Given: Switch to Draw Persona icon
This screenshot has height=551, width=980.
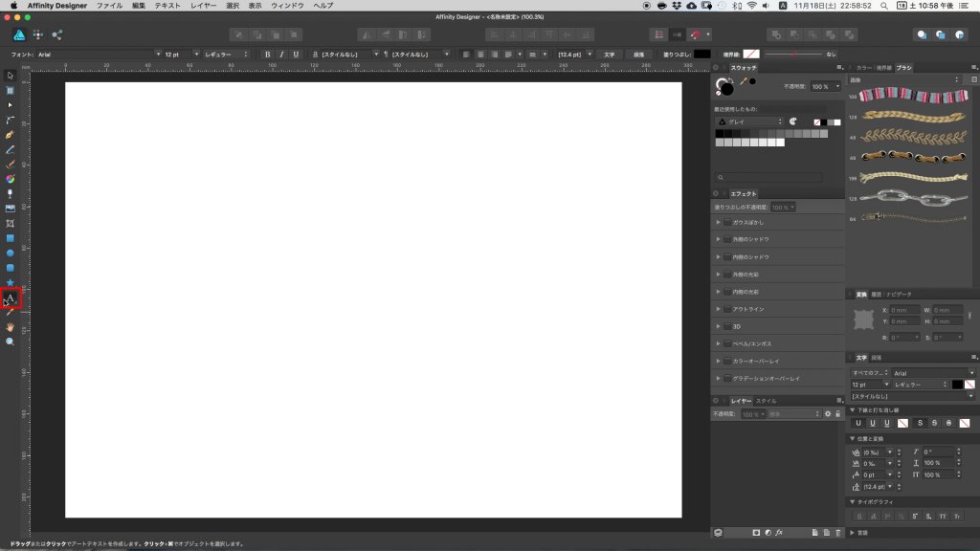Looking at the screenshot, I should [x=19, y=35].
